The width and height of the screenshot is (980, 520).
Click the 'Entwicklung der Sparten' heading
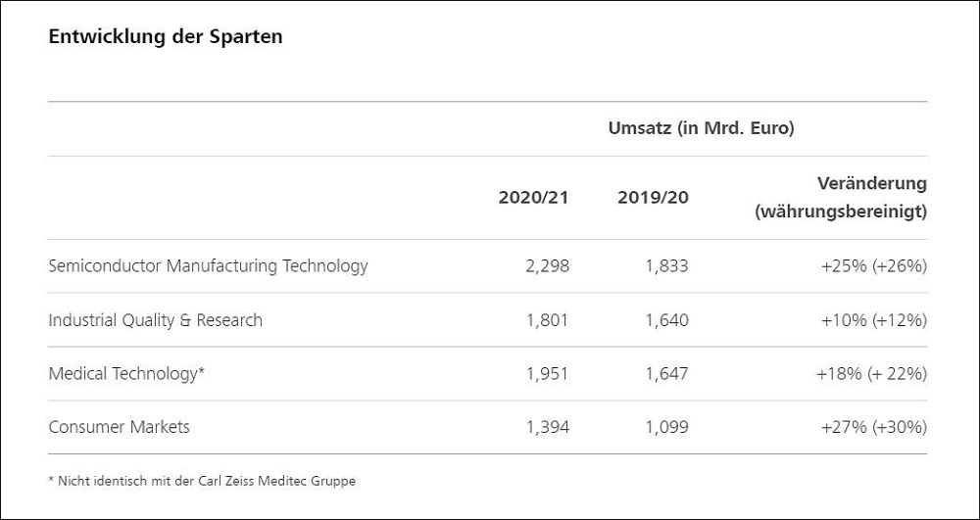(x=166, y=37)
